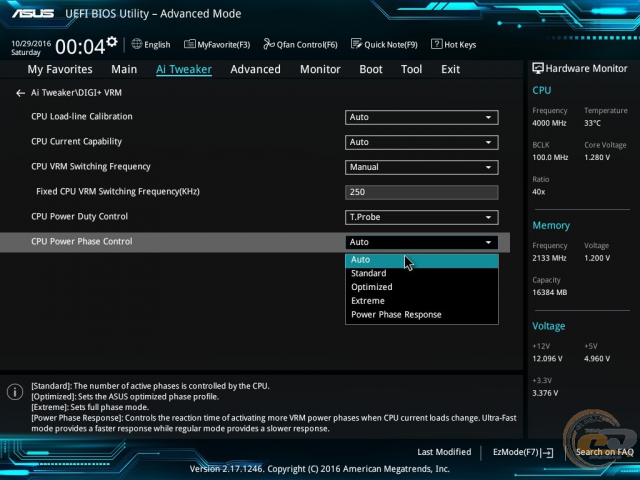Image resolution: width=640 pixels, height=480 pixels.
Task: Click the info icon beside help text
Action: click(x=15, y=392)
